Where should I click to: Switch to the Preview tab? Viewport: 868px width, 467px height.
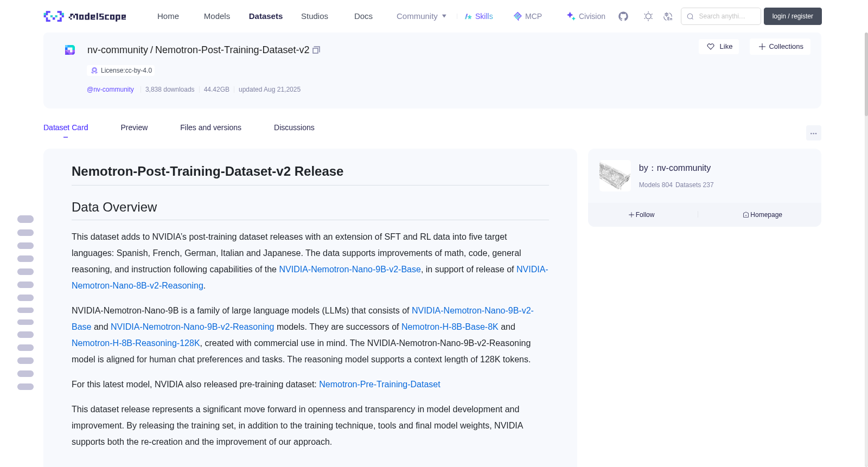click(134, 127)
